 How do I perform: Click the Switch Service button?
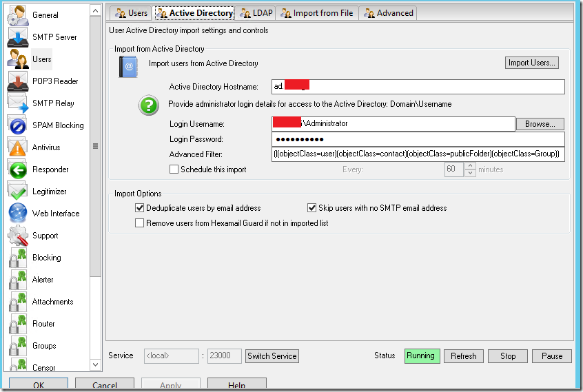tap(272, 356)
